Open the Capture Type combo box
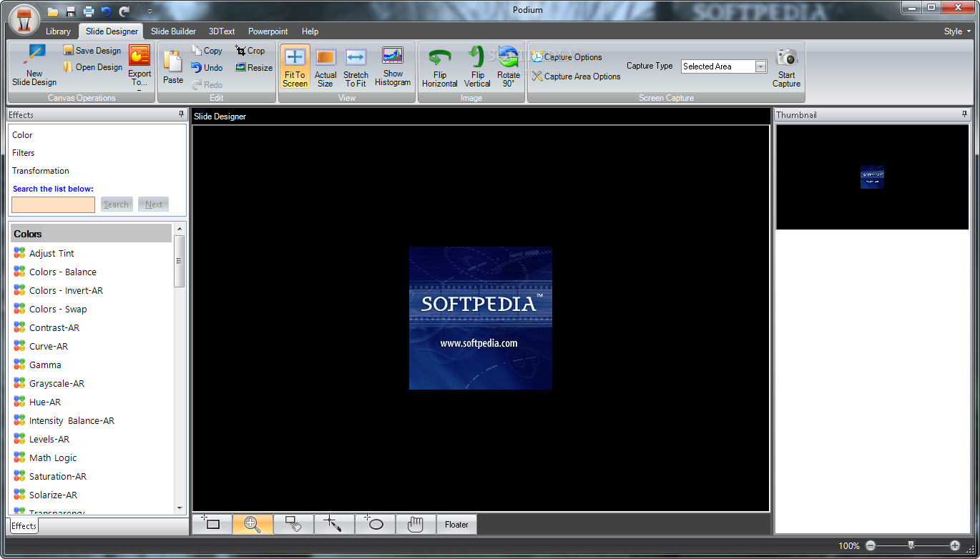 [724, 66]
